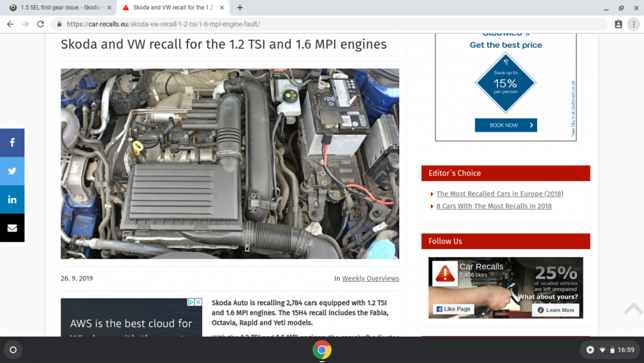
Task: Close the 'Skoda and VW recall' tab
Action: coord(222,7)
